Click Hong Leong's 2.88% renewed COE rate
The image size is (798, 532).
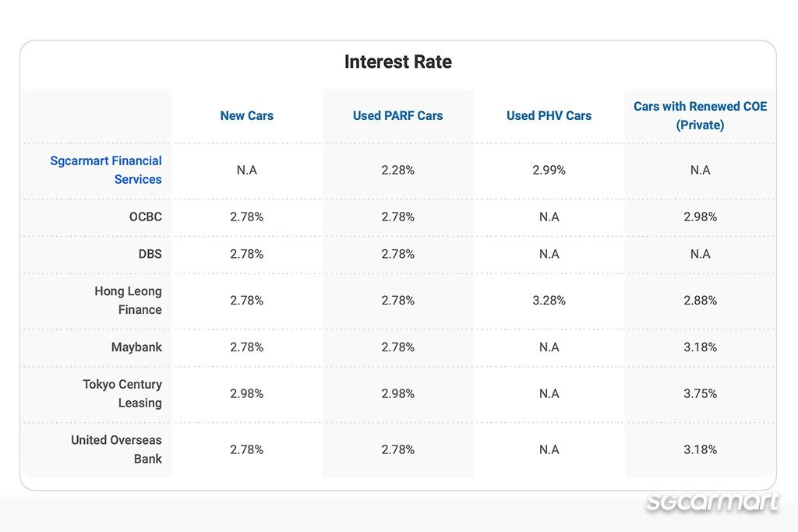pyautogui.click(x=700, y=300)
